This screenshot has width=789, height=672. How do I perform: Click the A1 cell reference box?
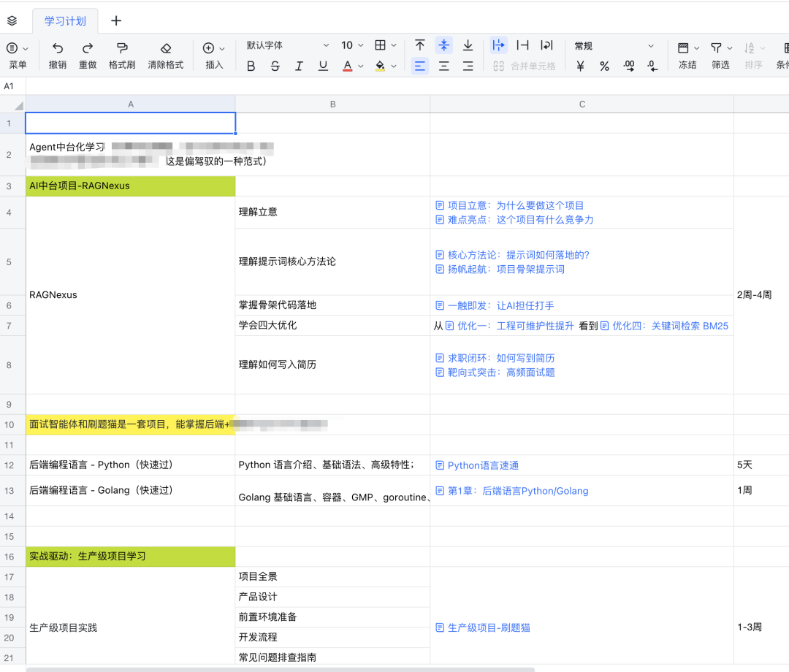tap(12, 86)
